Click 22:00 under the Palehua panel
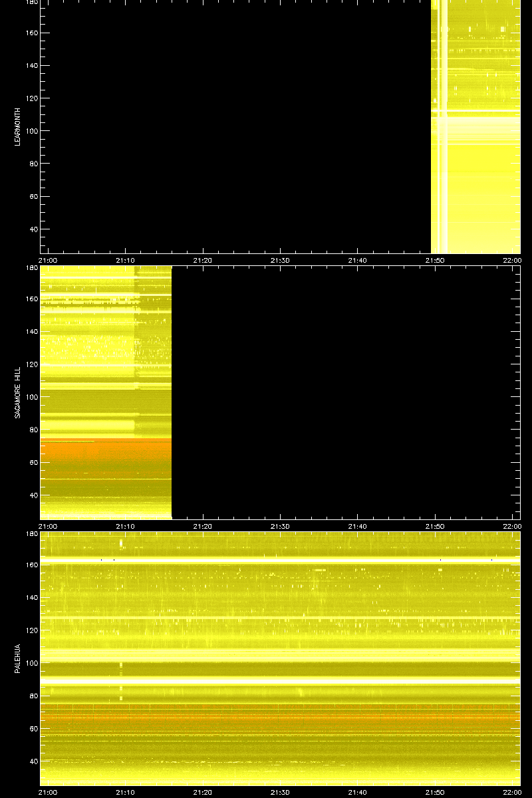The width and height of the screenshot is (532, 798). tap(512, 793)
